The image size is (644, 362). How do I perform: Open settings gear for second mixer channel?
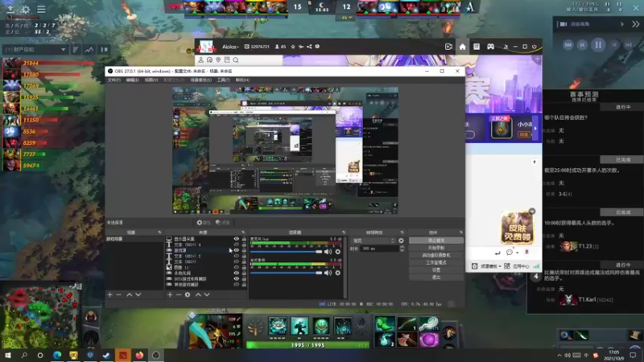(337, 273)
